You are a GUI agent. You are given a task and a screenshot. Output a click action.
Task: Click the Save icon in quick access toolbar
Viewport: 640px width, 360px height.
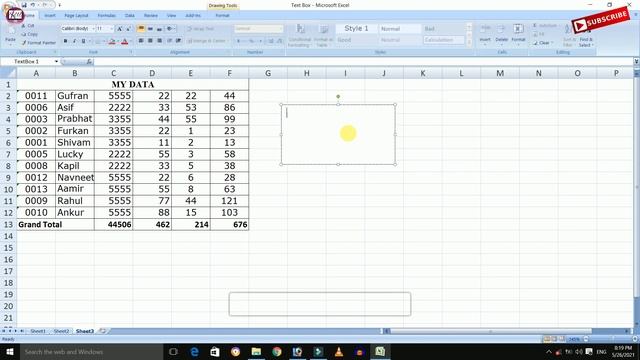coord(24,5)
